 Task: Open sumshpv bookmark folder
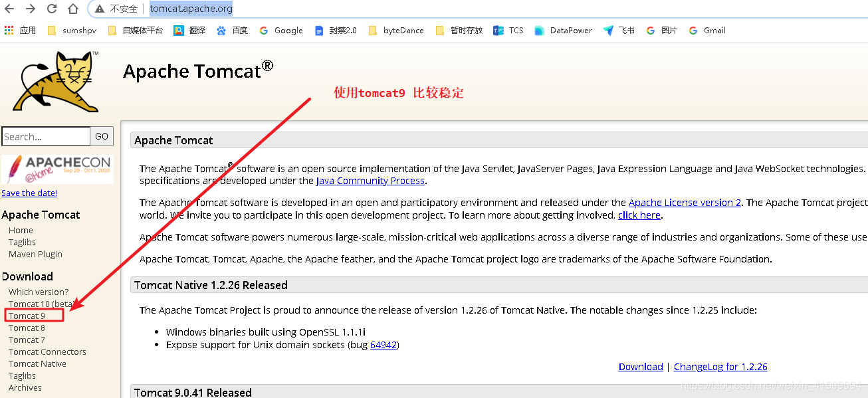[x=72, y=31]
